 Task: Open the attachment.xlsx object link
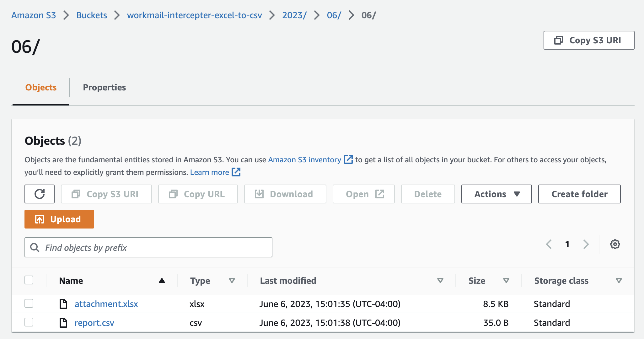click(106, 304)
